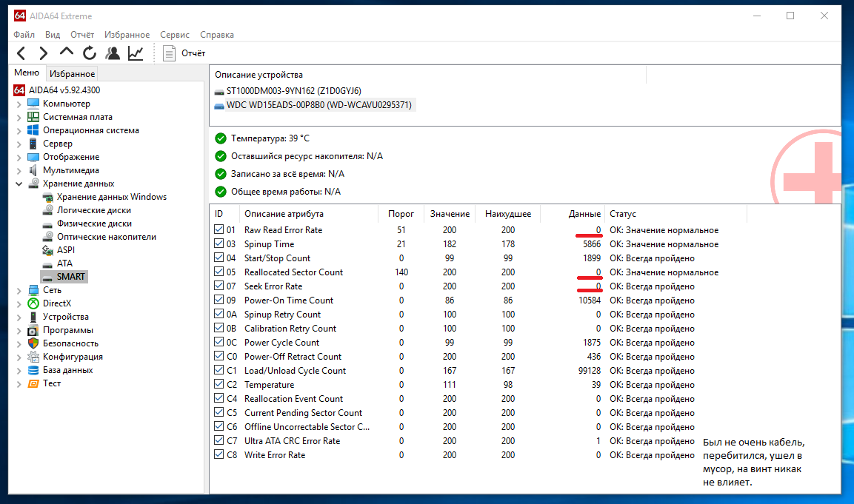Click the DirectX Xbox icon
Viewport: 854px width, 504px height.
pyautogui.click(x=33, y=303)
